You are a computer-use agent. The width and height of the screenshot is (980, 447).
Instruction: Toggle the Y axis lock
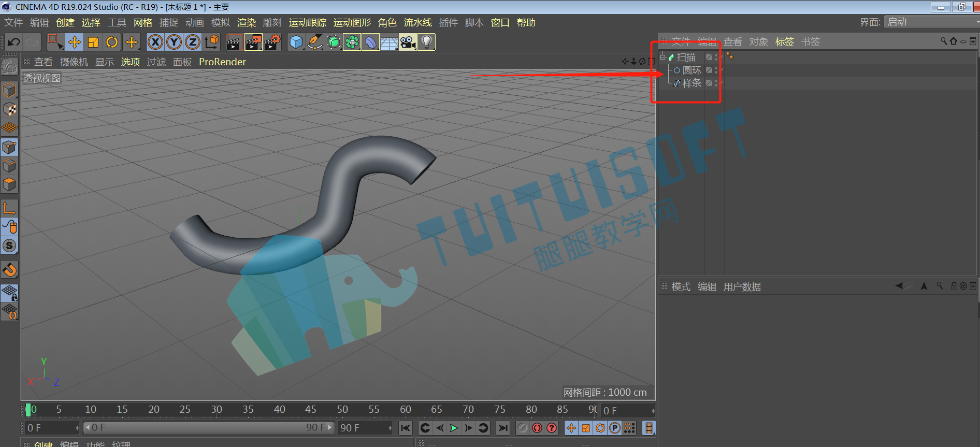coord(174,42)
